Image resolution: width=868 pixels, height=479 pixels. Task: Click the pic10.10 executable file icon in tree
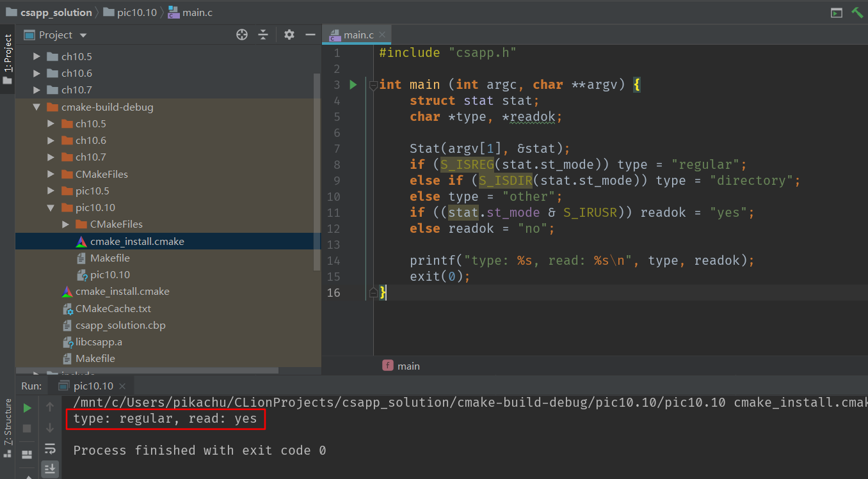pos(82,275)
